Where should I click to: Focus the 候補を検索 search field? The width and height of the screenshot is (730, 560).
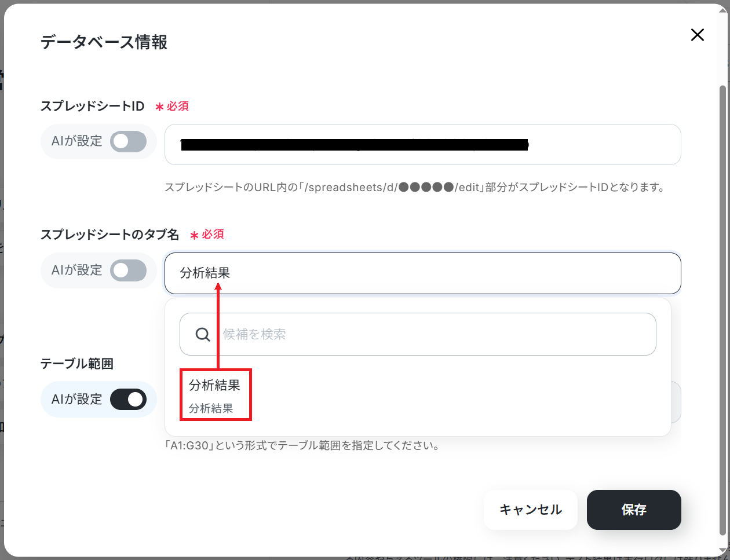click(x=418, y=334)
